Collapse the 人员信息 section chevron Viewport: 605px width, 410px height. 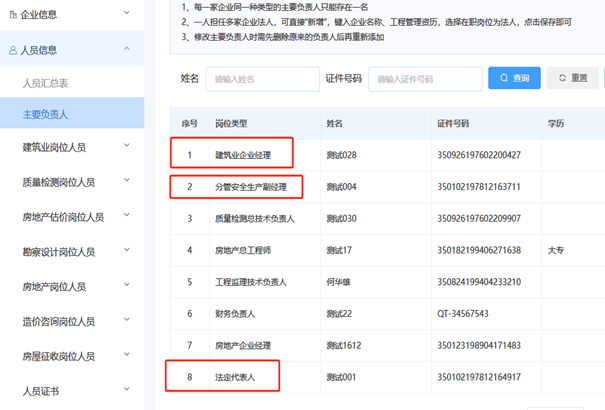(126, 49)
